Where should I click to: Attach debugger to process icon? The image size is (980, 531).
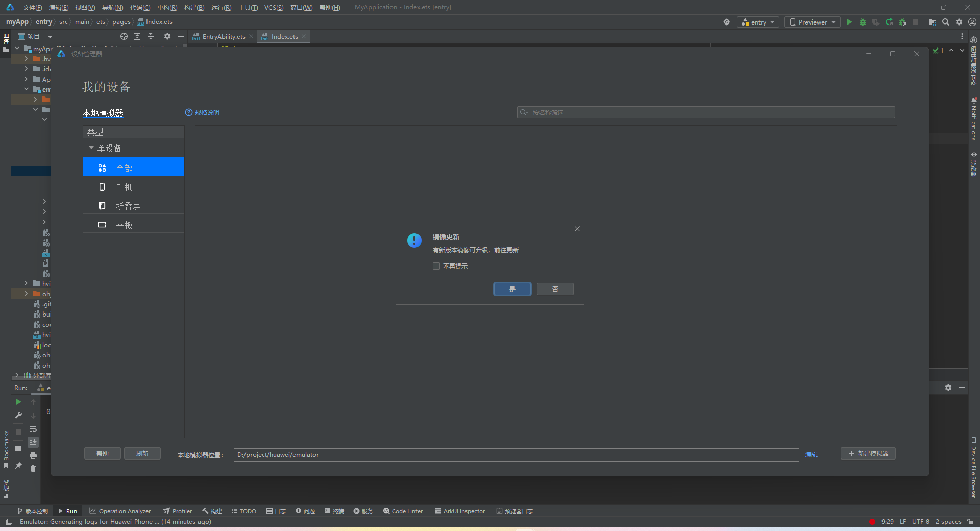click(902, 22)
